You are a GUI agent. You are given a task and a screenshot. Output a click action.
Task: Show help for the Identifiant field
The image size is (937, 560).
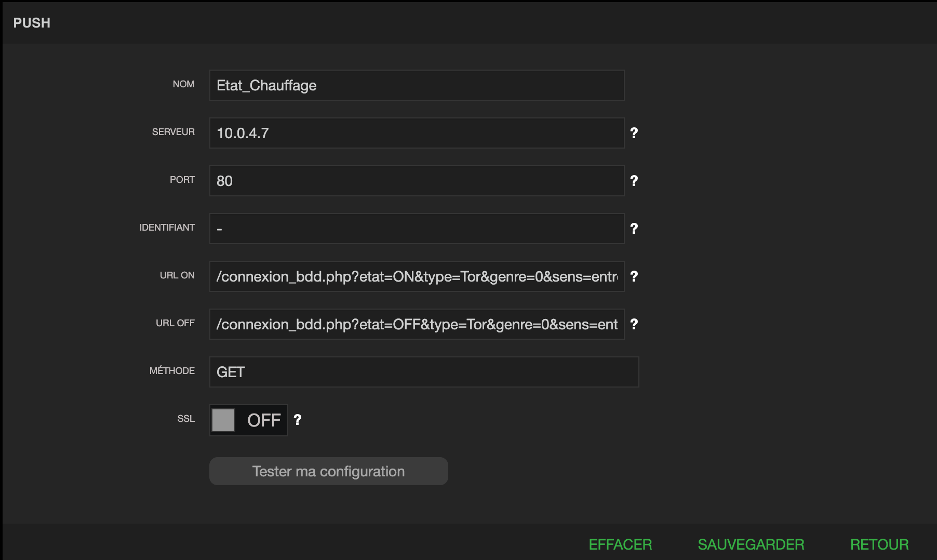click(634, 229)
